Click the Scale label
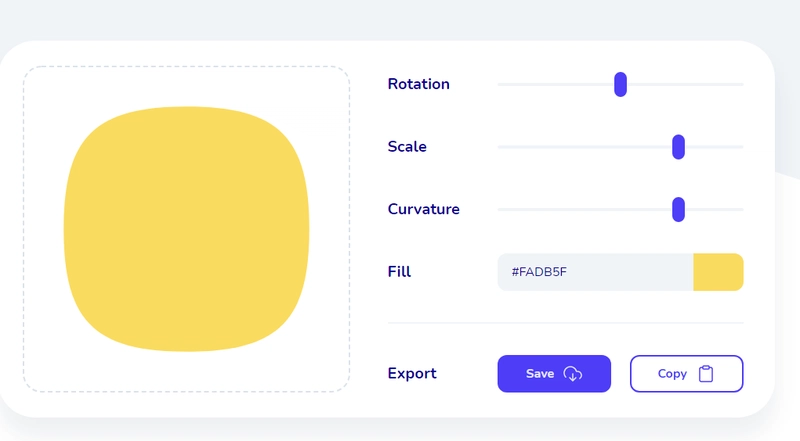The image size is (800, 441). (x=407, y=147)
